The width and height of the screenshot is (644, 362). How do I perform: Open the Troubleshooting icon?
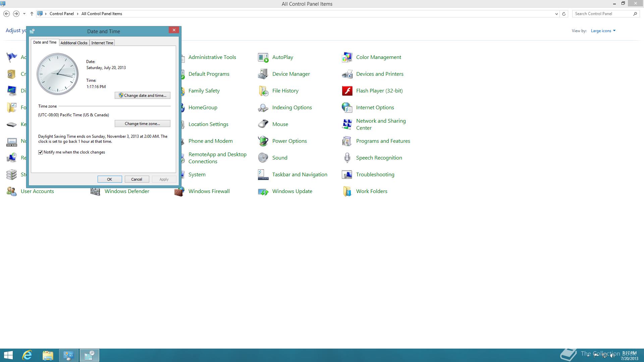347,175
